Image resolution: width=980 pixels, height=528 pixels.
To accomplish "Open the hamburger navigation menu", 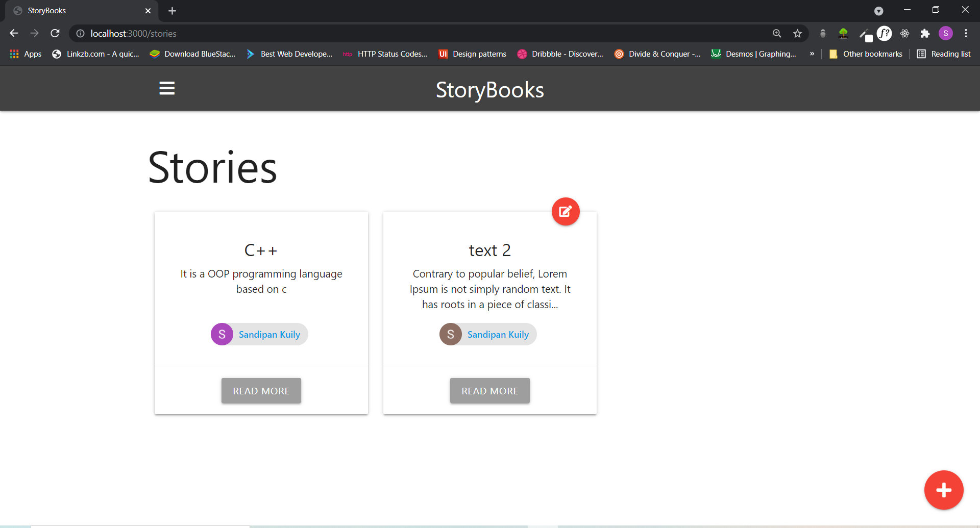I will tap(167, 88).
